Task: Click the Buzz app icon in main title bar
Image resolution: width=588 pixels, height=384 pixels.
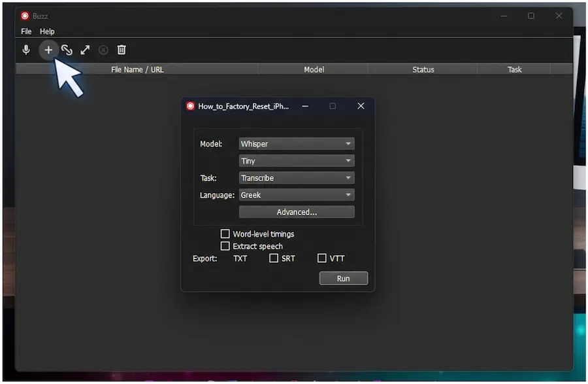Action: point(25,16)
